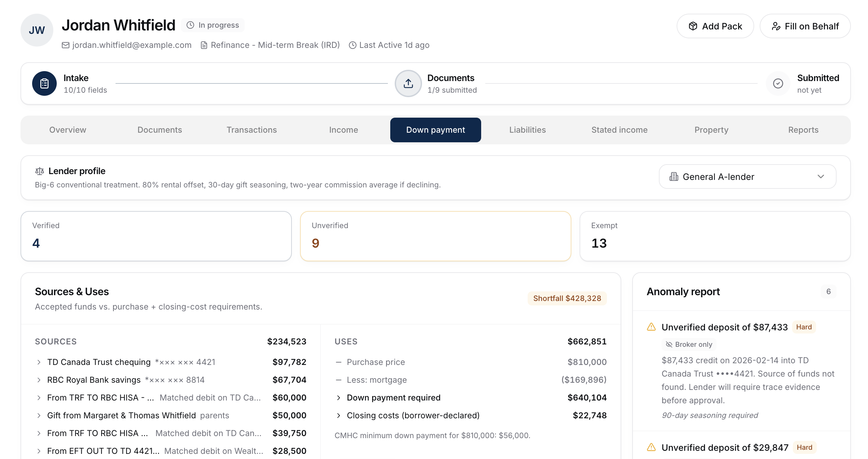Click the Anomaly report count badge 6
Image resolution: width=868 pixels, height=459 pixels.
[x=828, y=292]
